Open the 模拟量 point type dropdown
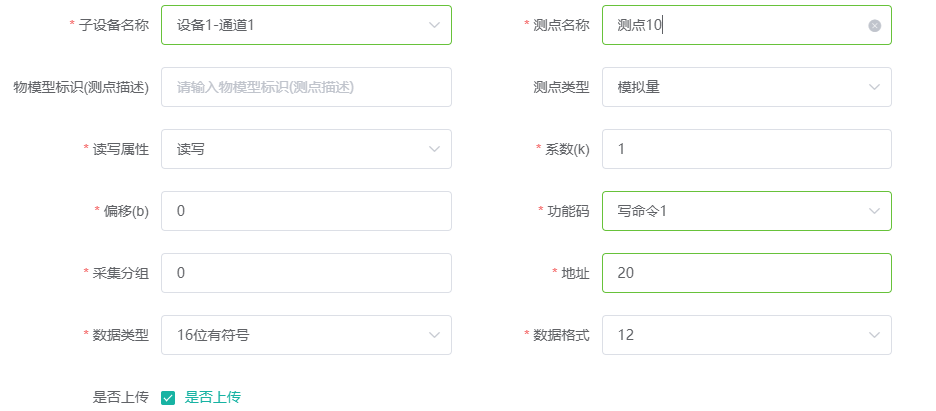This screenshot has height=411, width=936. (x=746, y=87)
